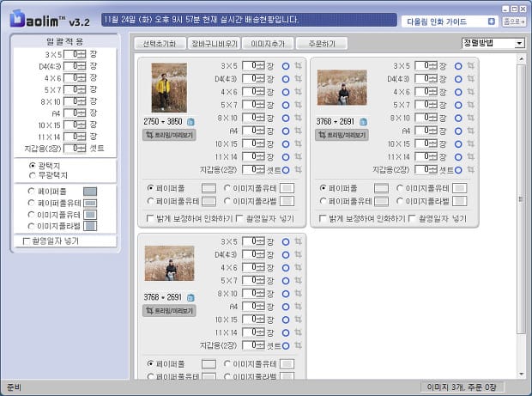This screenshot has height=396, width=532.
Task: Click crop icon for 5×7 on third photo
Action: (x=298, y=280)
